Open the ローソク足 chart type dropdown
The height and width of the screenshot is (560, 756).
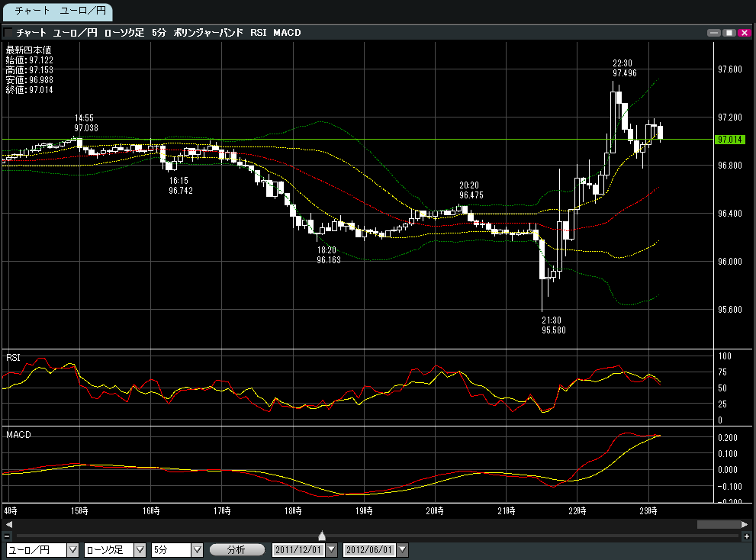140,549
